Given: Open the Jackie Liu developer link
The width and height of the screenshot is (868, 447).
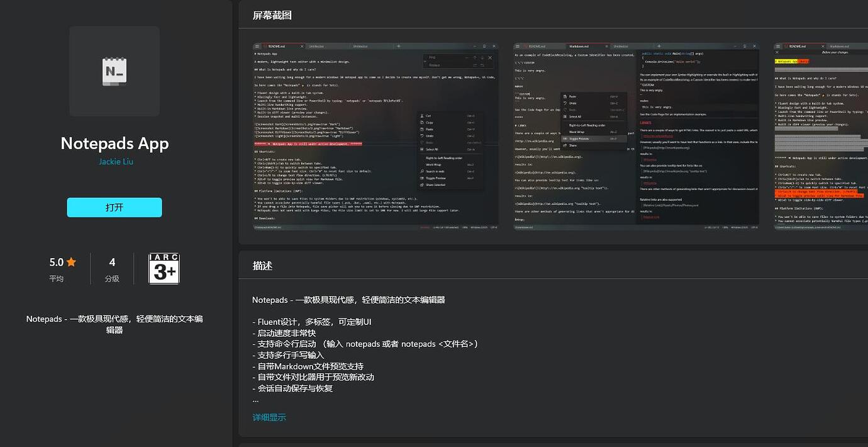Looking at the screenshot, I should [x=116, y=161].
